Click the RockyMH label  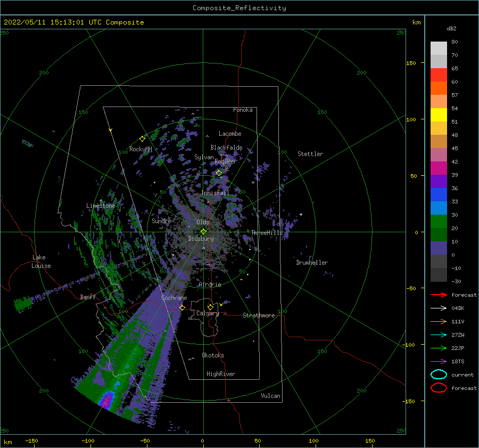(141, 149)
